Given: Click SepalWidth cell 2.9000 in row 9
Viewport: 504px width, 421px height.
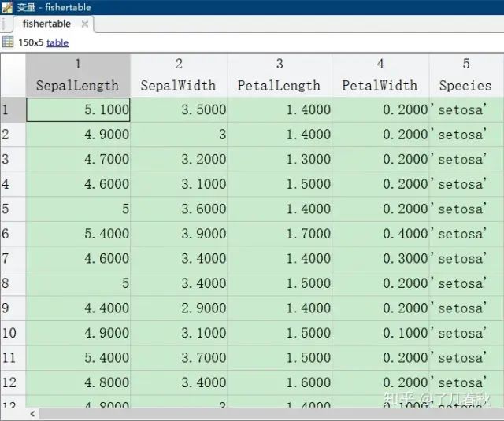Looking at the screenshot, I should 179,308.
